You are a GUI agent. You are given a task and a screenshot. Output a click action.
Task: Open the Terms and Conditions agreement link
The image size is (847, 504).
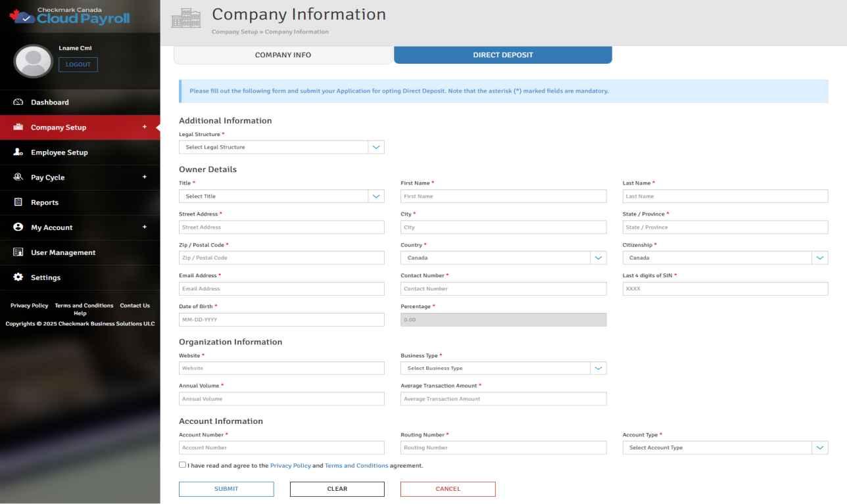356,466
